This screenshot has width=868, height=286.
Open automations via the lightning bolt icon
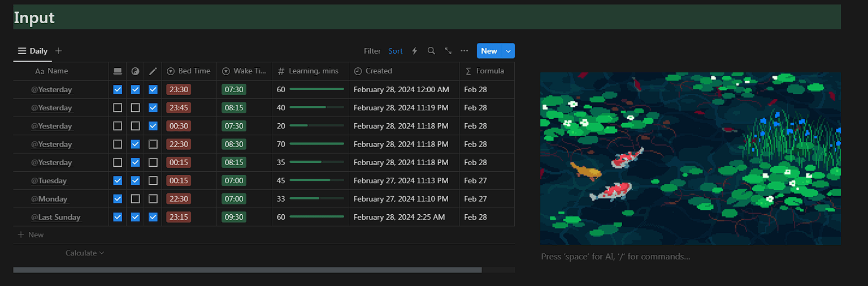tap(414, 51)
